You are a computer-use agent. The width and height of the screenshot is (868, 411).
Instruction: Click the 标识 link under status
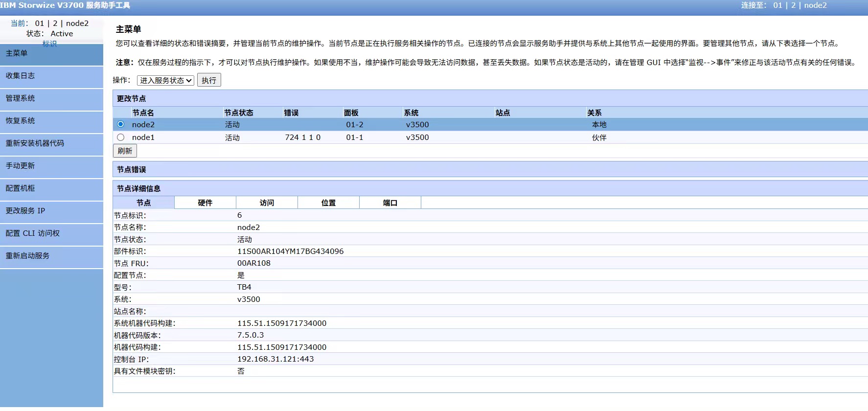(49, 44)
